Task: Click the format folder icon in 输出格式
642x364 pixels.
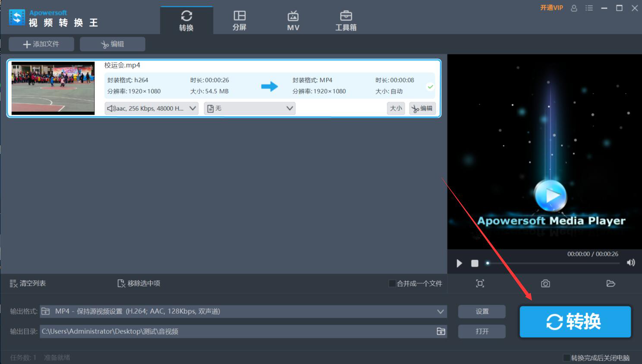Action: click(x=45, y=311)
